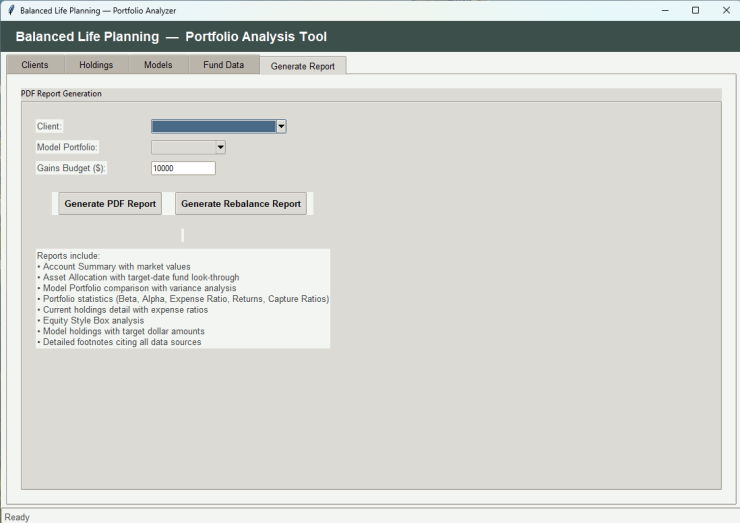Select the Fund Data tab
740x523 pixels.
tap(224, 65)
